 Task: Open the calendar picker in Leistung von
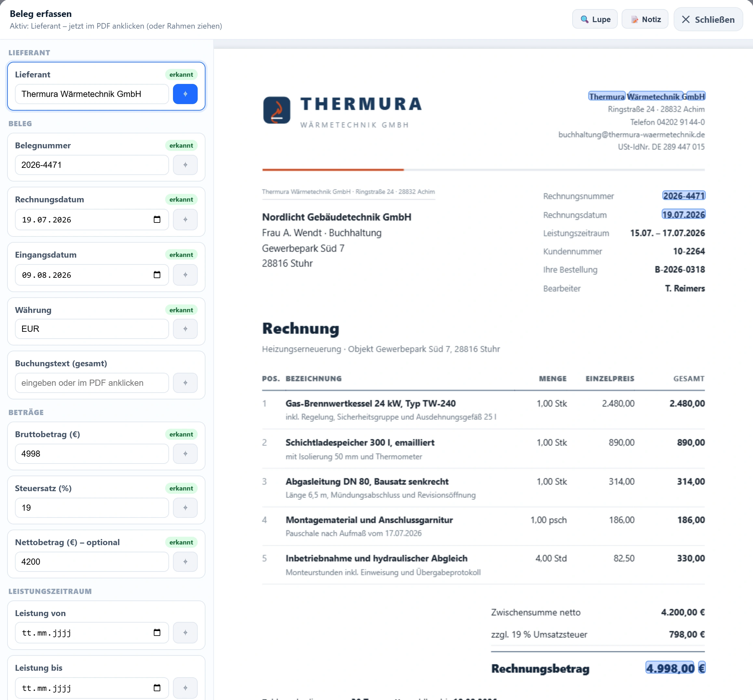point(157,632)
